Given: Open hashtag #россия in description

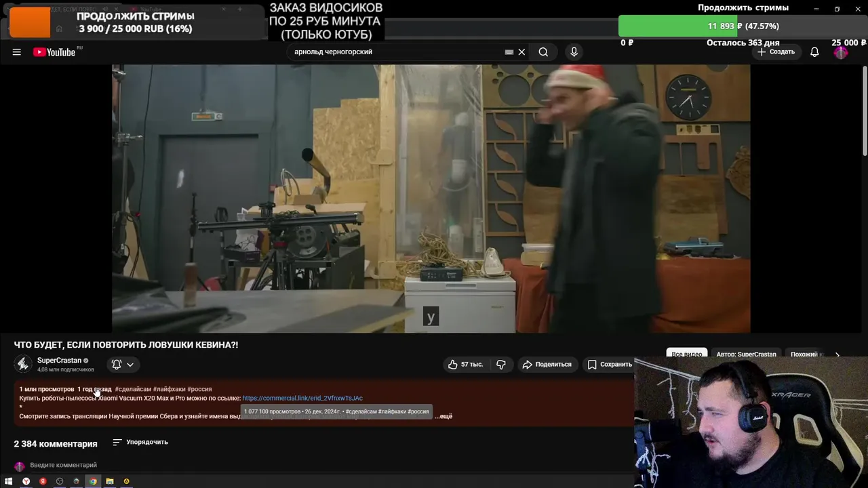Looking at the screenshot, I should coord(199,389).
